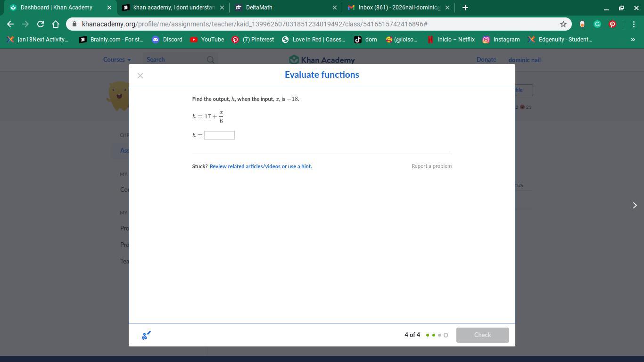Image resolution: width=644 pixels, height=362 pixels.
Task: Open the (@lolso... bookmark
Action: click(x=402, y=40)
